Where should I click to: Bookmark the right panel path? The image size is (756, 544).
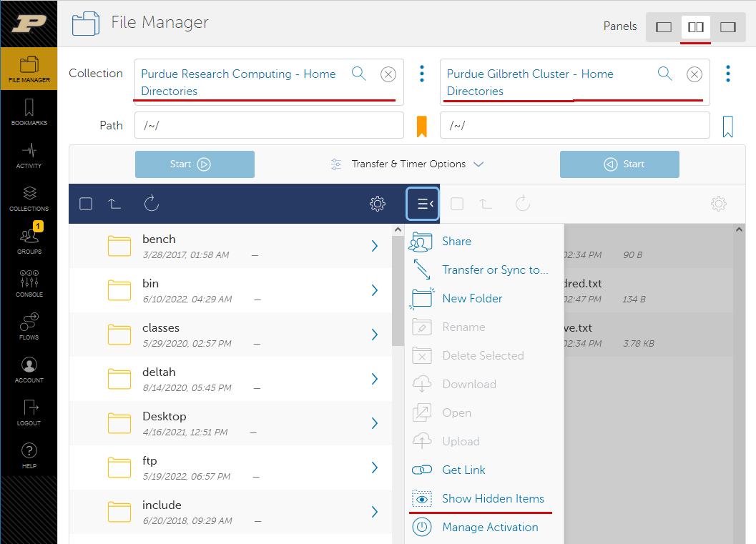click(x=728, y=127)
